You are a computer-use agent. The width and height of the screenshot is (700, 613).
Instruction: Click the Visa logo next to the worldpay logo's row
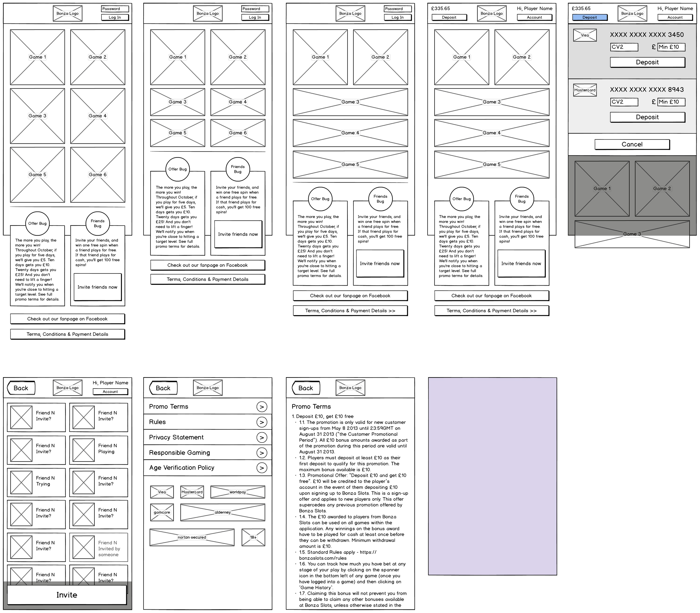coord(162,492)
